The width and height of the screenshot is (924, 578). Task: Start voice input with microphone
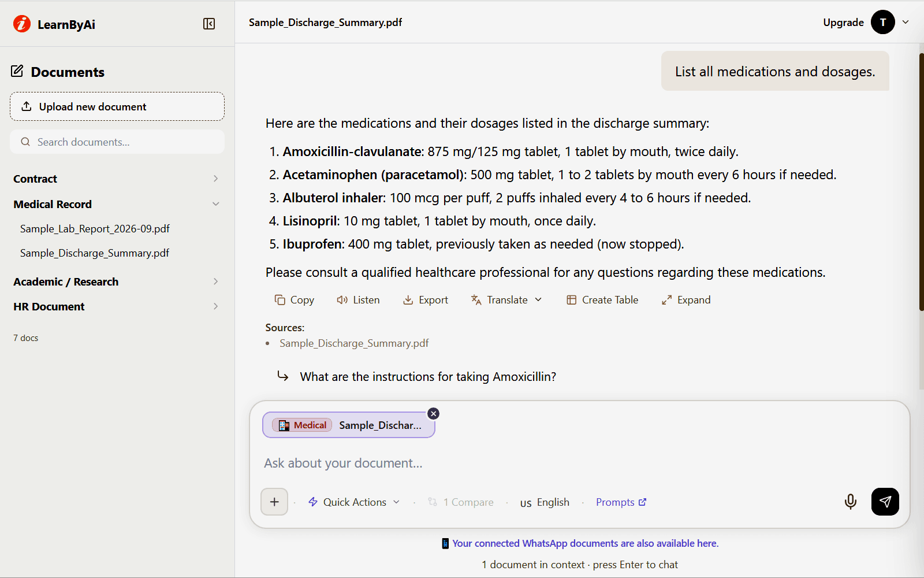tap(850, 501)
